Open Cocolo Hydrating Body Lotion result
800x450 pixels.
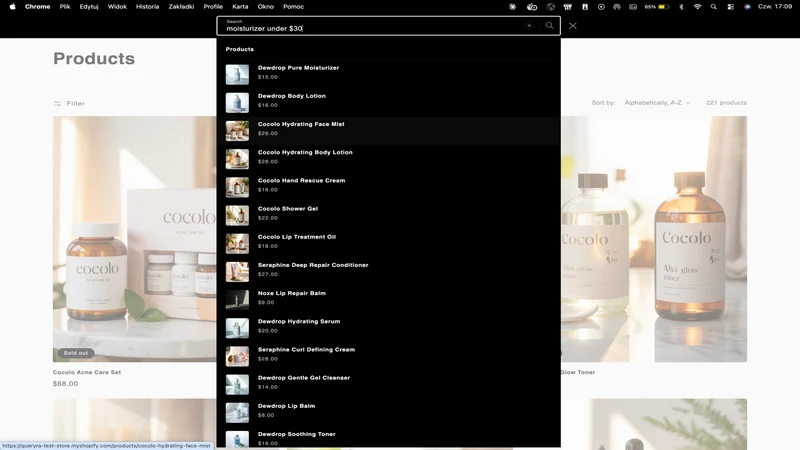tap(388, 159)
